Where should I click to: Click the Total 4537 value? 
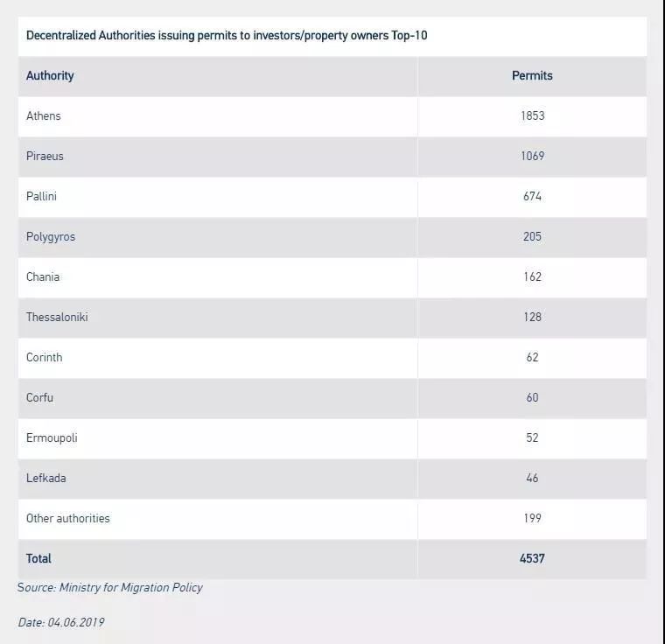click(x=532, y=559)
